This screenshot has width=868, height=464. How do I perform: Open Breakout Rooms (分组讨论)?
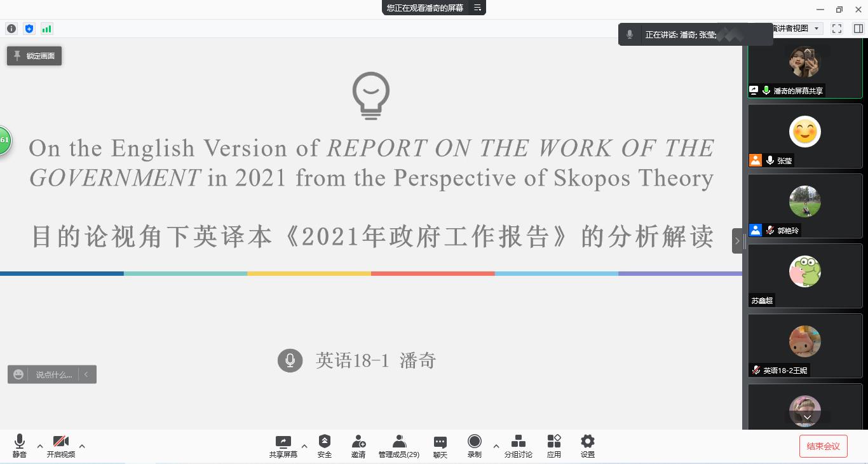coord(519,446)
